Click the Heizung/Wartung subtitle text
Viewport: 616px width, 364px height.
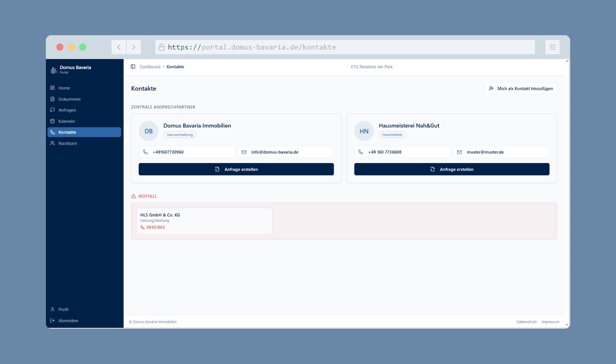[155, 221]
